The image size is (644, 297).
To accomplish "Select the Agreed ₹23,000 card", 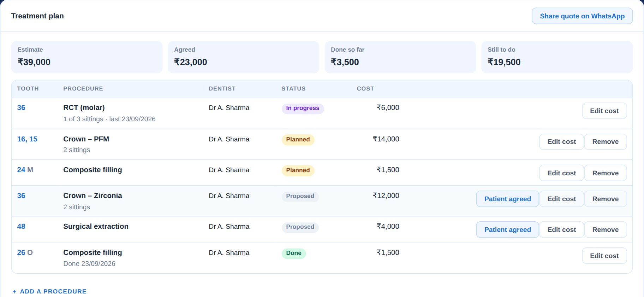I will click(243, 57).
